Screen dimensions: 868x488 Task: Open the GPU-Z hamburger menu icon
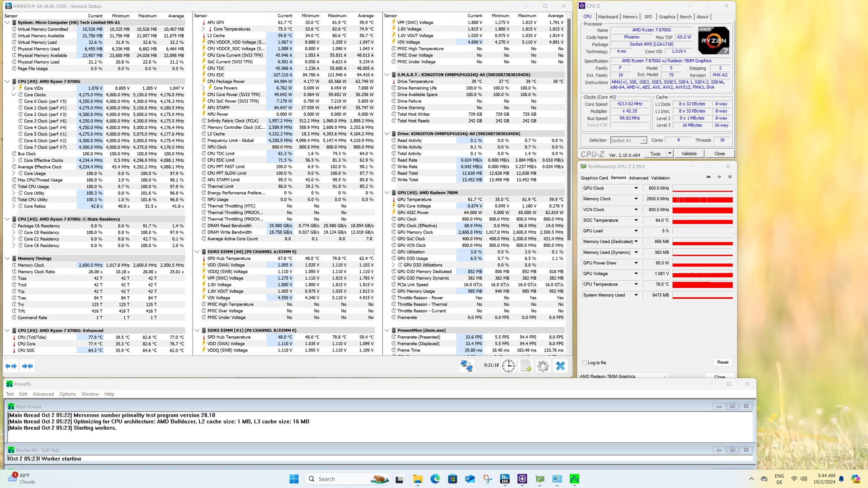pyautogui.click(x=730, y=177)
